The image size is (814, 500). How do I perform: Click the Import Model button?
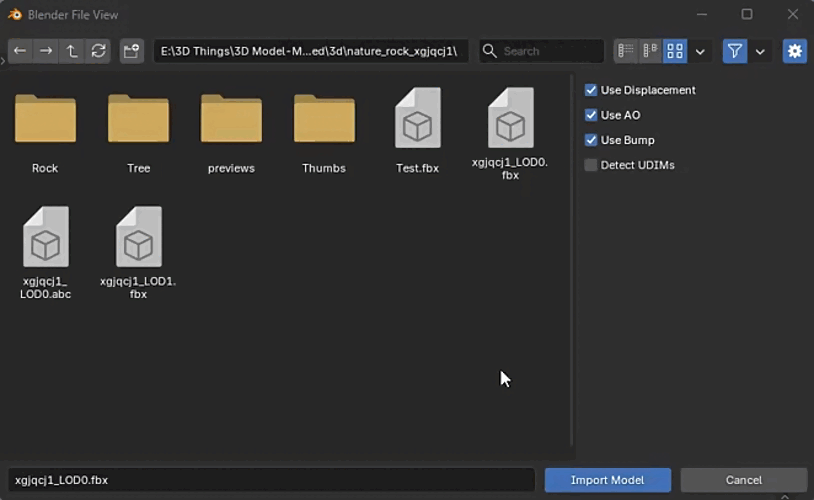tap(607, 480)
